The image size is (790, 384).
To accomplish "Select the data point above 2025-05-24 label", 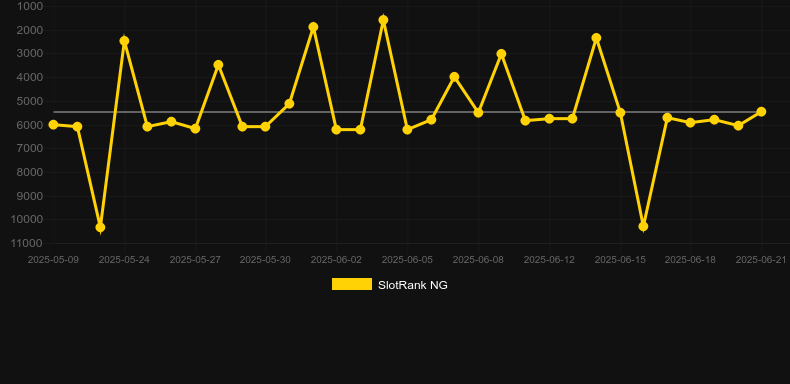I will (124, 41).
